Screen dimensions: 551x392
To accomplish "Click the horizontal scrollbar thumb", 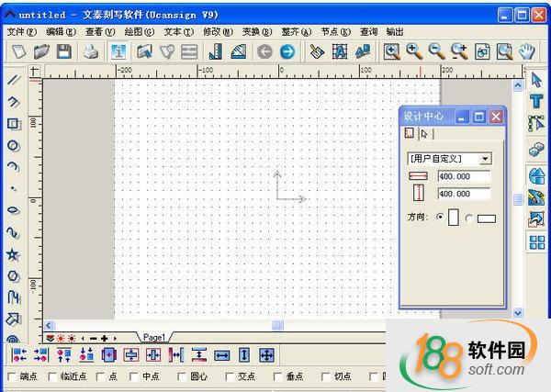I will (x=277, y=325).
